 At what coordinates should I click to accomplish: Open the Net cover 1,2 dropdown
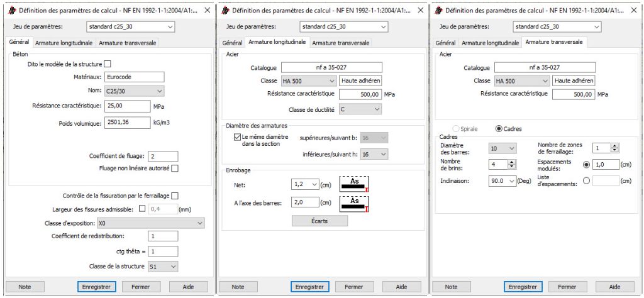click(305, 185)
